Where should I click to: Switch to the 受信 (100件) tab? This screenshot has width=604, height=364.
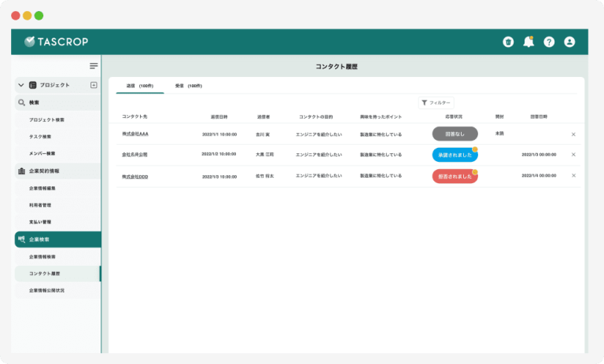click(x=188, y=86)
